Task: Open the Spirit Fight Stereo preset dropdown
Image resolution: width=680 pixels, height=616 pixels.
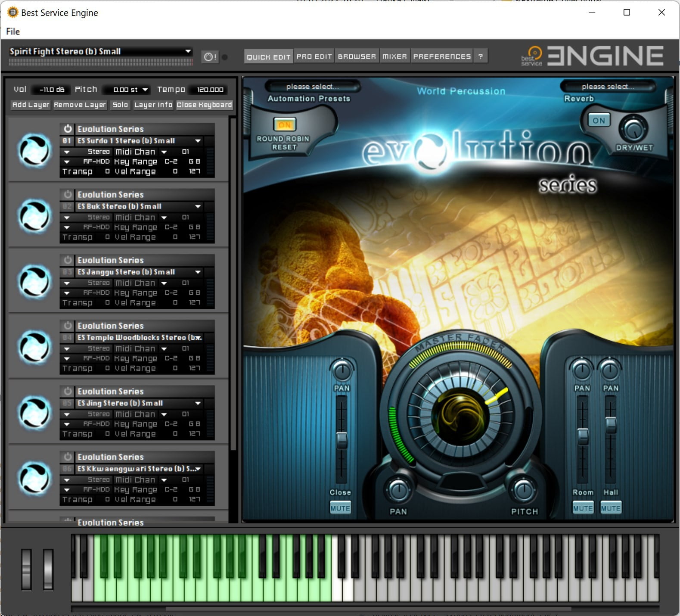Action: click(x=188, y=51)
